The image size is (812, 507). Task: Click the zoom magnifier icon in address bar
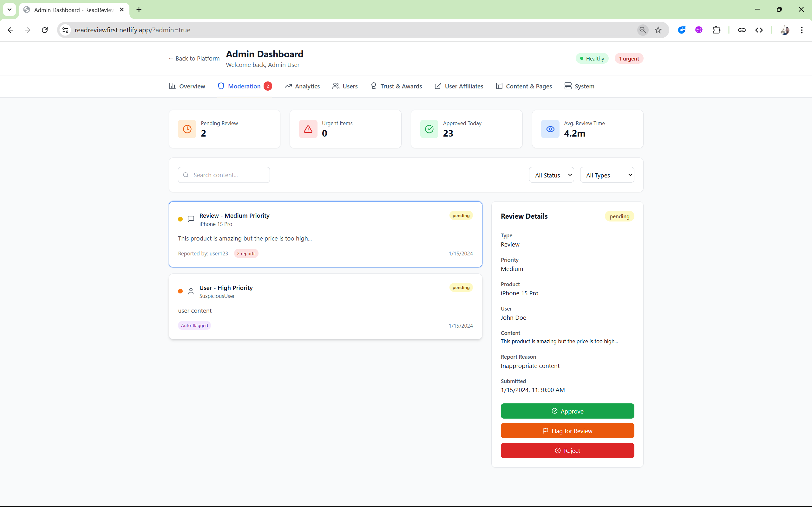click(642, 30)
